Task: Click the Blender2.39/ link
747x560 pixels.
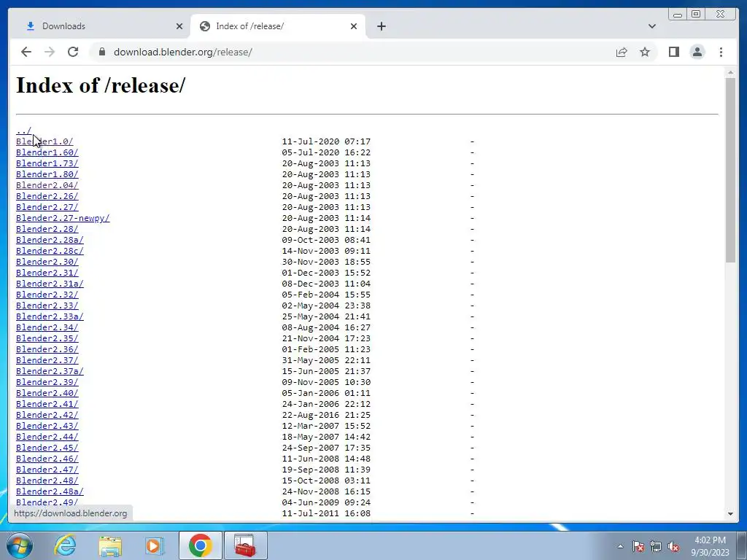Action: (47, 382)
